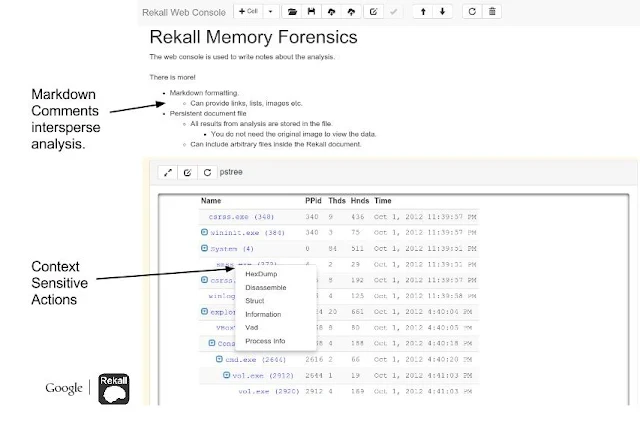640x446 pixels.
Task: Click the cloud upload icon
Action: click(x=351, y=11)
